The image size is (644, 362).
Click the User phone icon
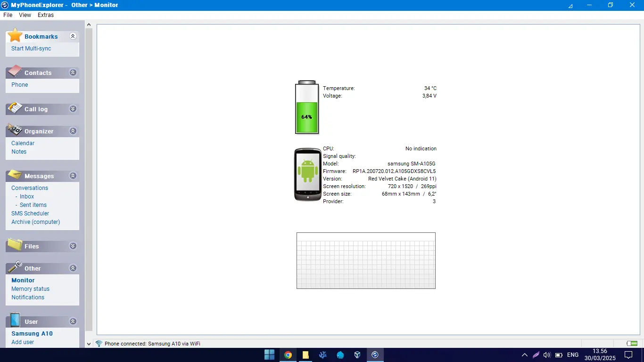pos(15,320)
